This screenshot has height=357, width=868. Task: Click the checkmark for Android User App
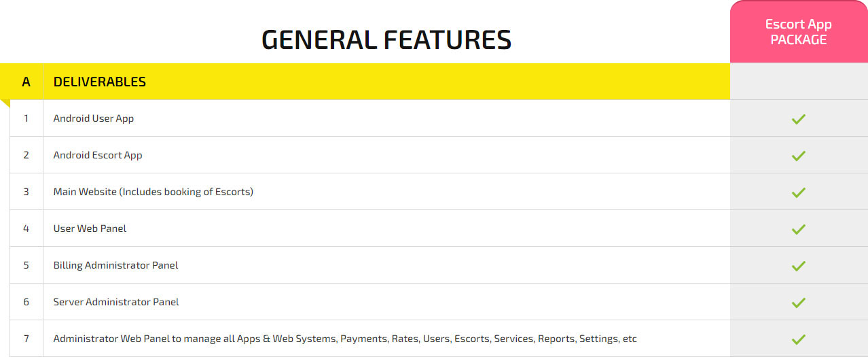click(798, 119)
